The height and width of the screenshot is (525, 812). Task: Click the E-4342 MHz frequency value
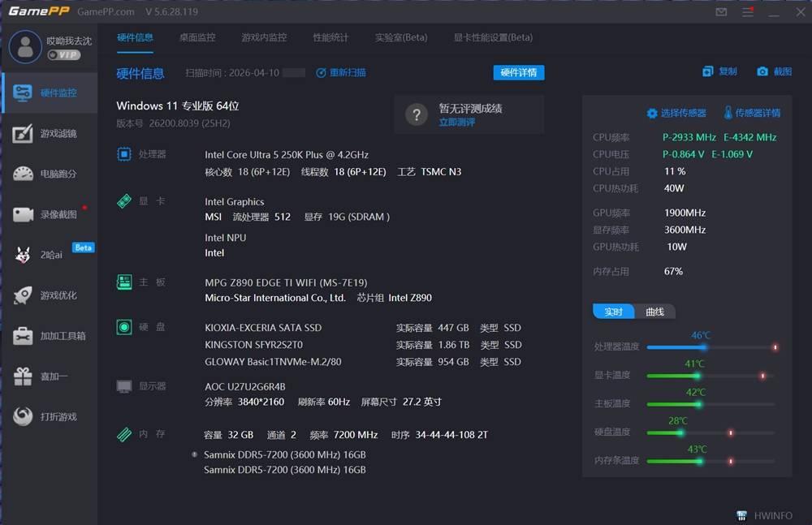coord(749,137)
